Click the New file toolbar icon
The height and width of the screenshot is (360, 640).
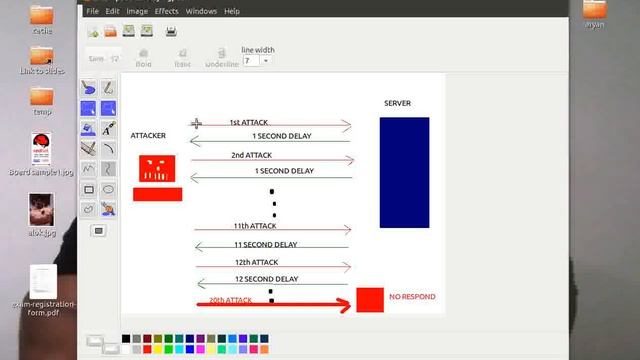93,31
